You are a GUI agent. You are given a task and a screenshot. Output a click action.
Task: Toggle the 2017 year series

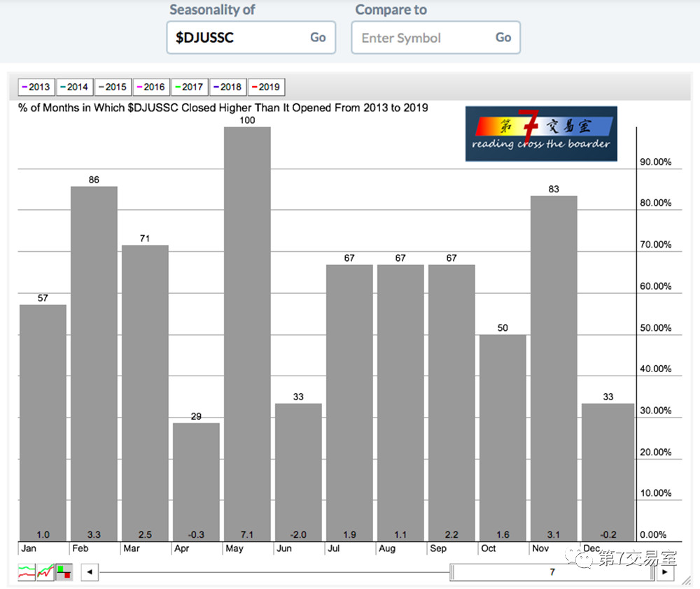[x=189, y=87]
